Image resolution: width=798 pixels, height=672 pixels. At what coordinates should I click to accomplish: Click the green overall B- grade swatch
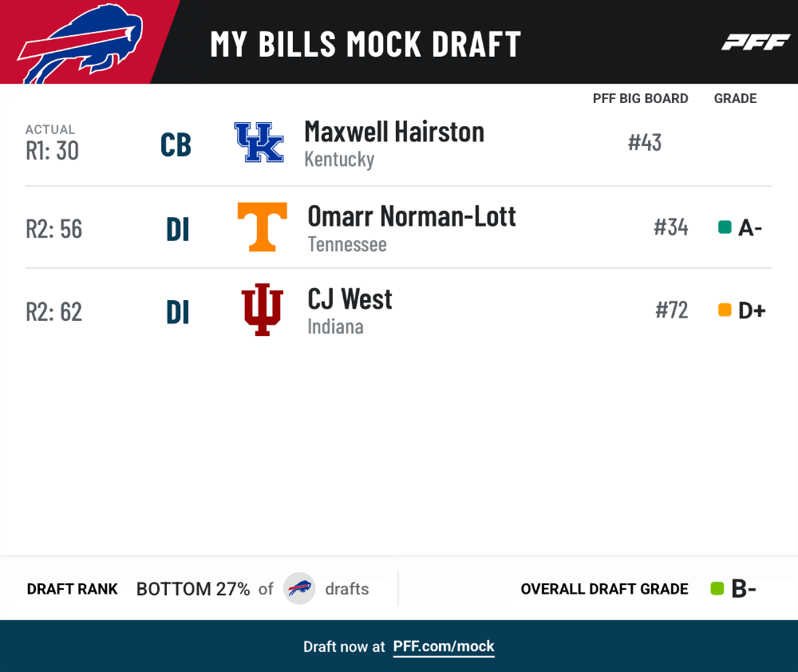click(x=717, y=588)
